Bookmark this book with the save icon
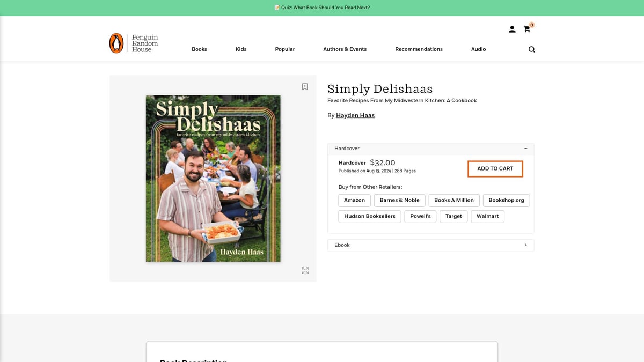Viewport: 644px width, 362px height. [305, 87]
